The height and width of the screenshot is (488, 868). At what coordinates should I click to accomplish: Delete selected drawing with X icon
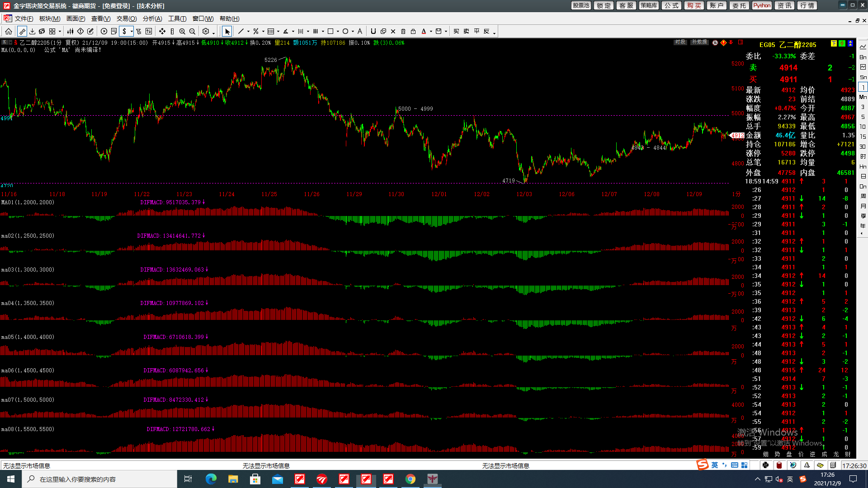pyautogui.click(x=393, y=31)
